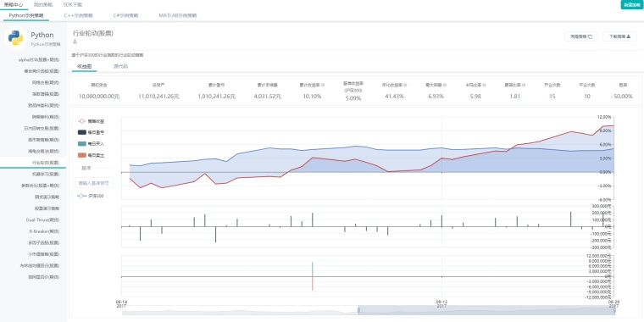Image resolution: width=644 pixels, height=322 pixels.
Task: Open 布林线均值回归(股票) strategy
Action: (40, 266)
